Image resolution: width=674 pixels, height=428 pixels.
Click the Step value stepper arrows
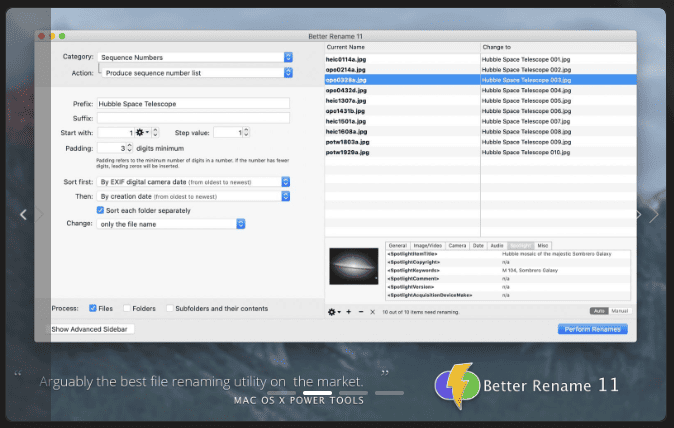246,133
